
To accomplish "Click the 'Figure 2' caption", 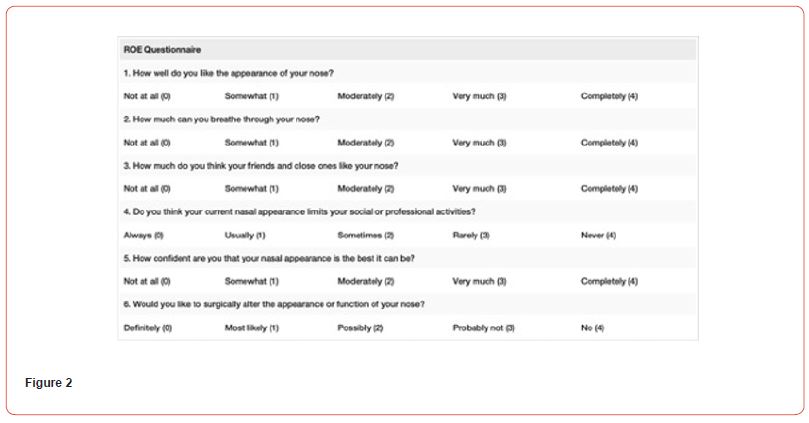I will 49,383.
